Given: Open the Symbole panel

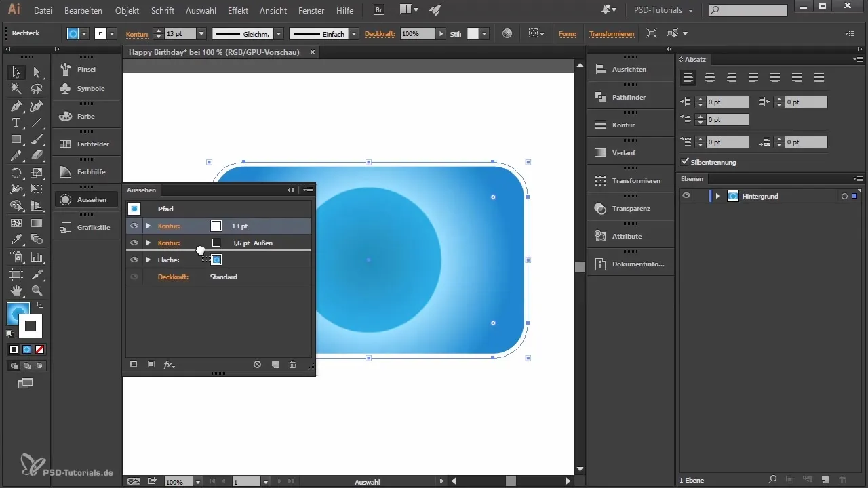Looking at the screenshot, I should (x=87, y=89).
